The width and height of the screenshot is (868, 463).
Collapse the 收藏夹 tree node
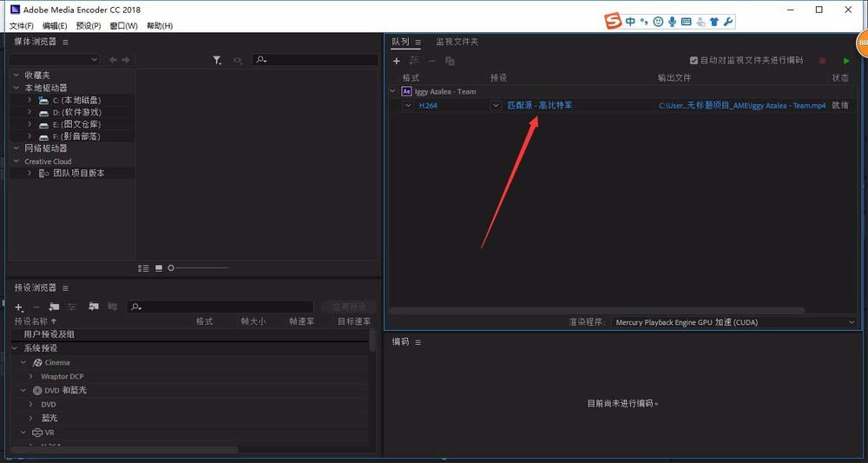tap(16, 75)
